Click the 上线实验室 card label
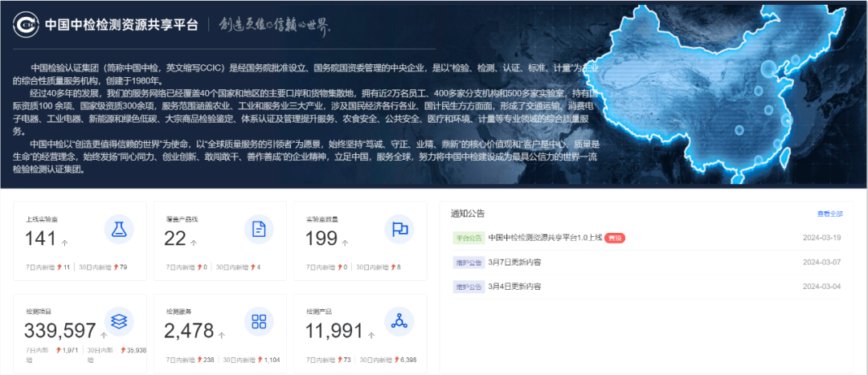This screenshot has height=375, width=868. tap(42, 219)
